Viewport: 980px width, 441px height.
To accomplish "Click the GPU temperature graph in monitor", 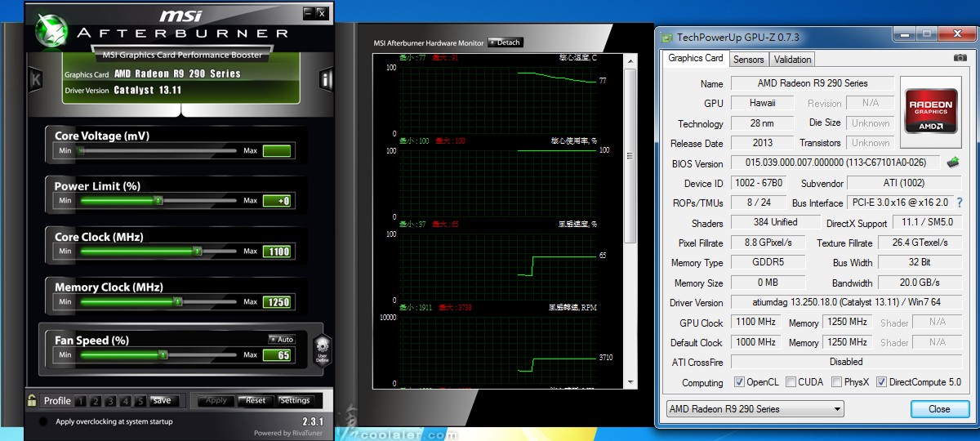I will pos(498,100).
